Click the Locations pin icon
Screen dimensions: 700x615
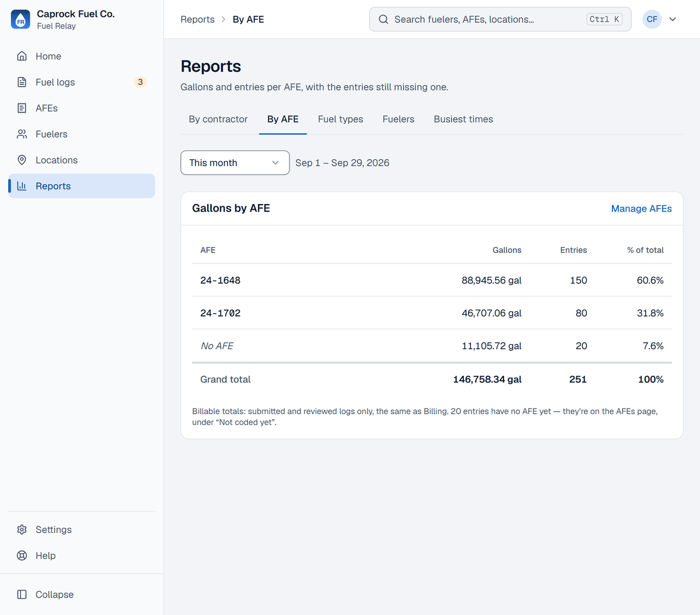[x=22, y=160]
